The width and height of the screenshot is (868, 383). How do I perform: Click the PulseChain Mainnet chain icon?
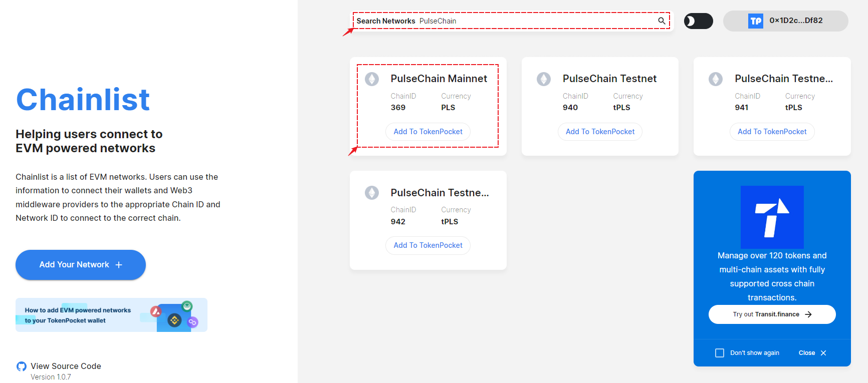click(372, 79)
